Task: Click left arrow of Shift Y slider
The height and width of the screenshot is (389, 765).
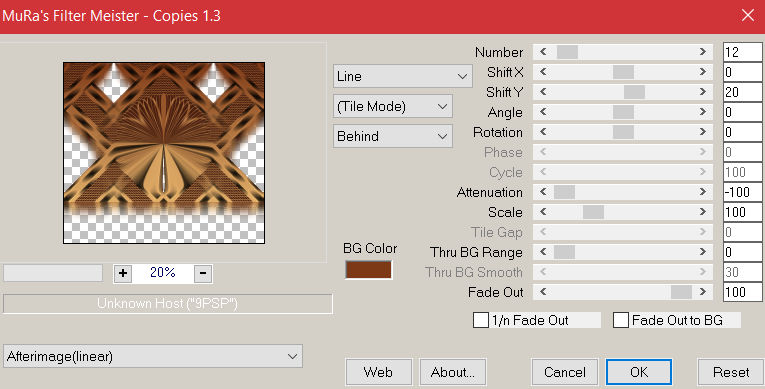Action: point(543,92)
